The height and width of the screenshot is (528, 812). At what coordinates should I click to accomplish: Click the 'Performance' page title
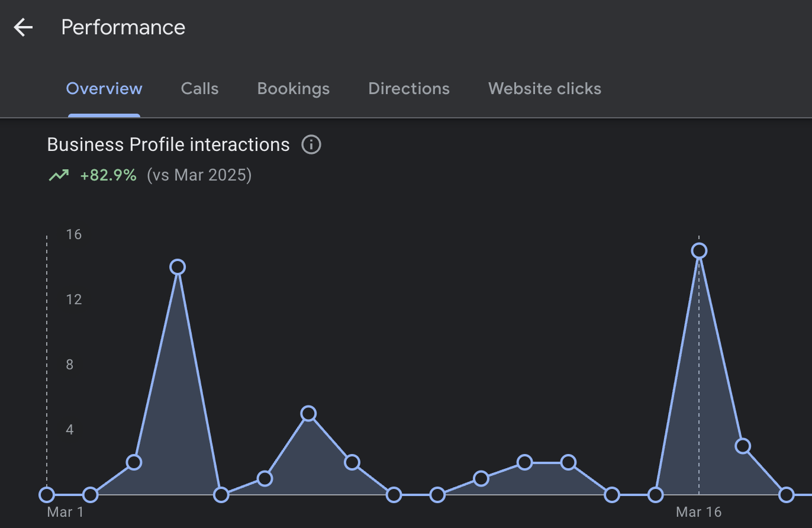click(x=123, y=27)
